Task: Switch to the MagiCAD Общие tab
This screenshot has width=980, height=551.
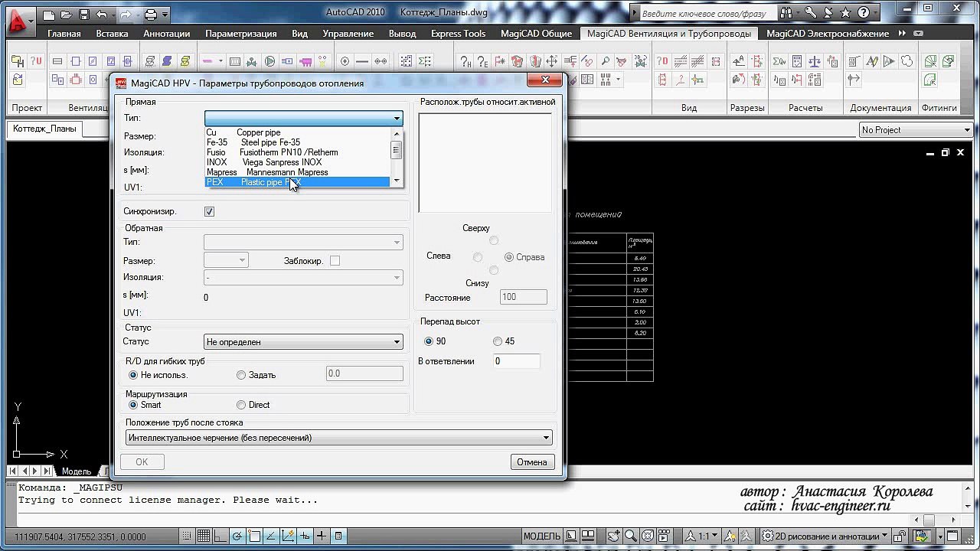Action: (x=537, y=34)
